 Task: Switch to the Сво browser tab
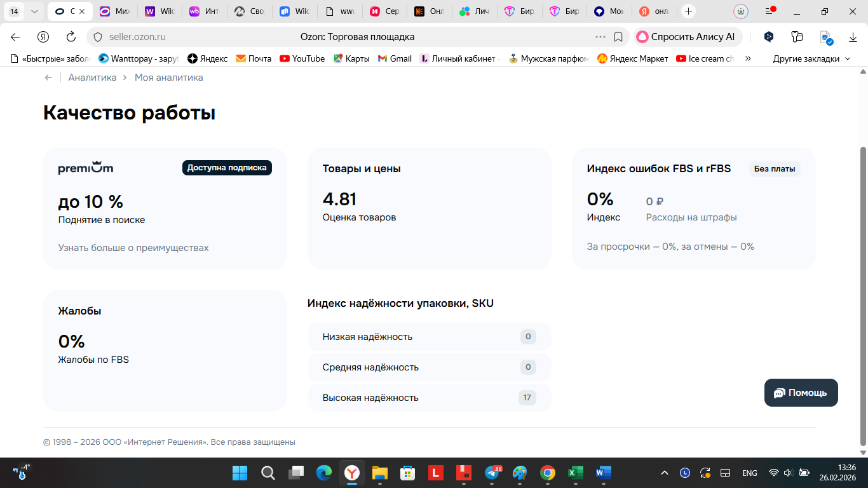pos(250,11)
